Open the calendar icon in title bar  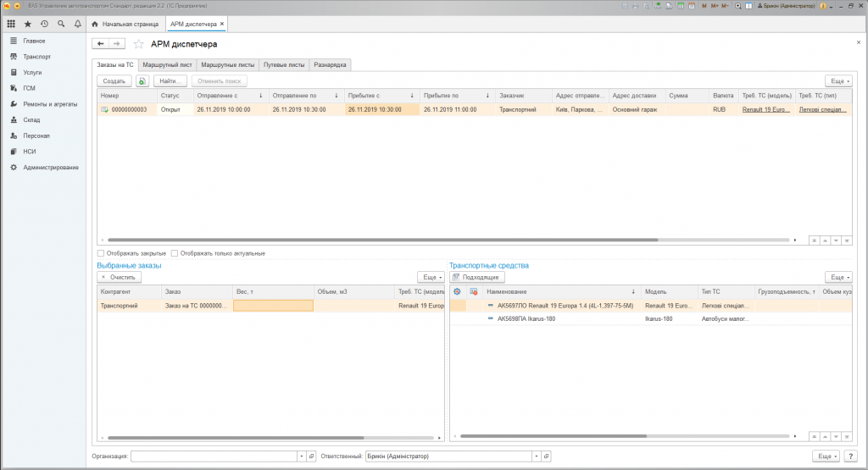coord(692,6)
